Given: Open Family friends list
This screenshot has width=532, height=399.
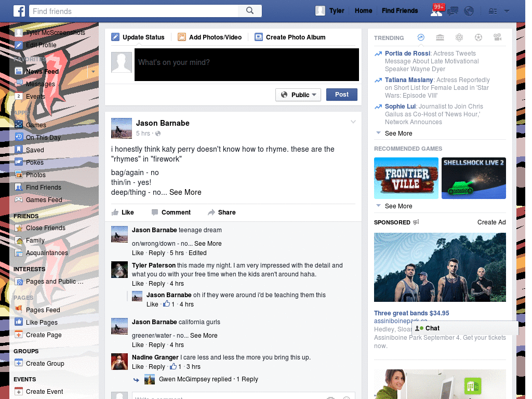Looking at the screenshot, I should (x=35, y=241).
